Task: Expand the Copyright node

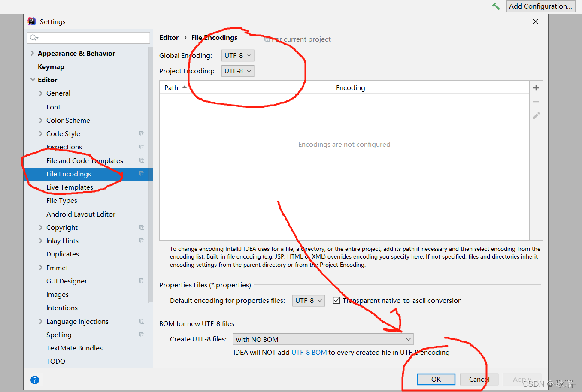Action: click(41, 227)
